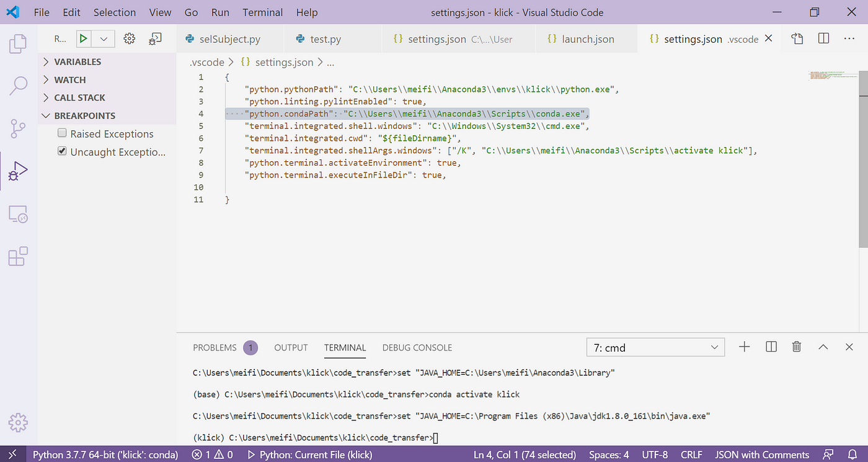Split the editor to the right
The width and height of the screenshot is (868, 462).
(x=823, y=39)
